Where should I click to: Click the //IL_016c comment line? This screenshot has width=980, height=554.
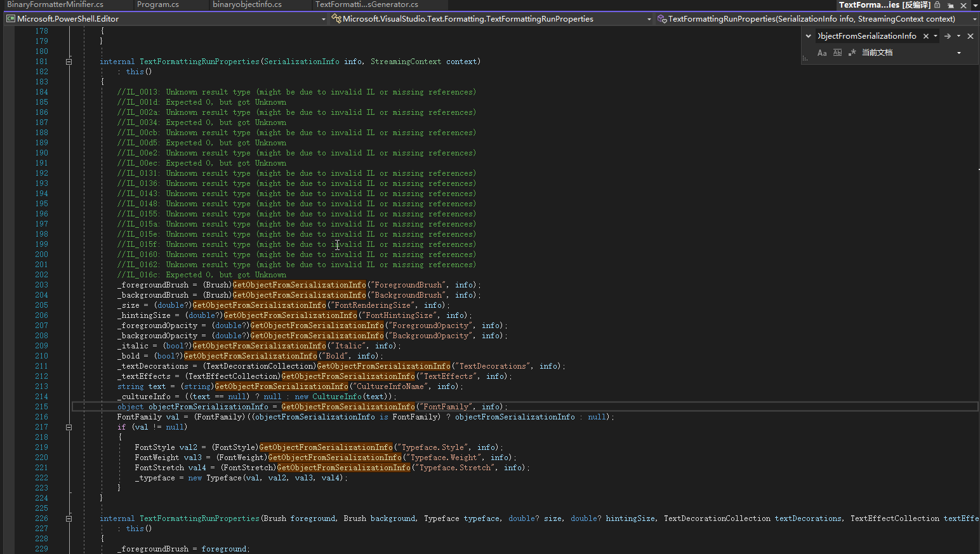(x=202, y=275)
